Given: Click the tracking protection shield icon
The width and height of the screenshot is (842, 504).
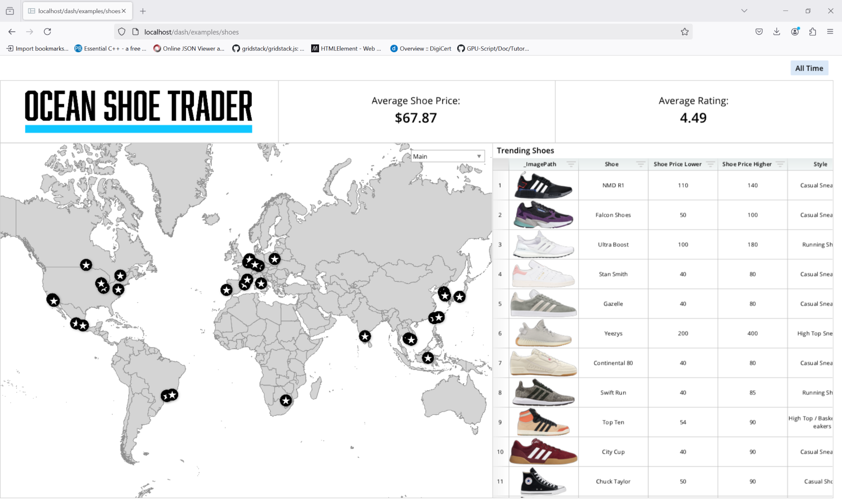Looking at the screenshot, I should point(122,32).
